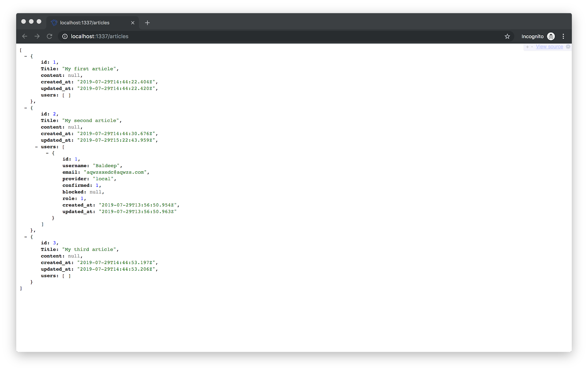
Task: Click created_at value 2019-07-29T14:44:22.404Z
Action: 116,82
